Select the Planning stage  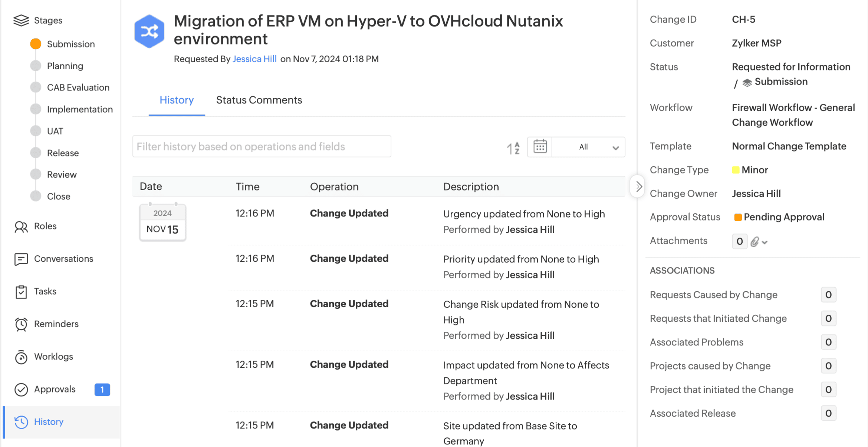pos(65,66)
